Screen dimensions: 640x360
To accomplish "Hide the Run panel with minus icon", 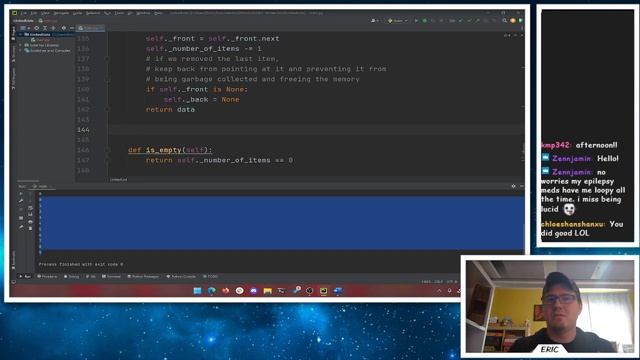I will coord(521,186).
